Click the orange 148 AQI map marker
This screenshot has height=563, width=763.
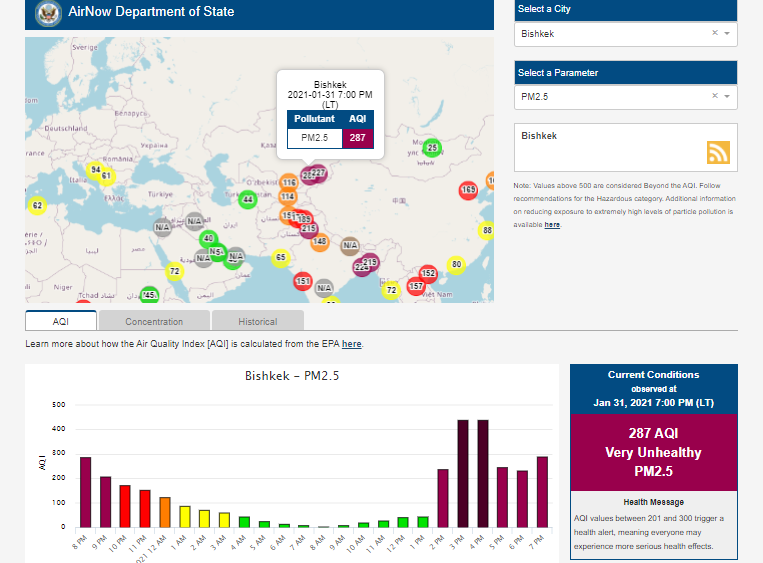point(320,241)
